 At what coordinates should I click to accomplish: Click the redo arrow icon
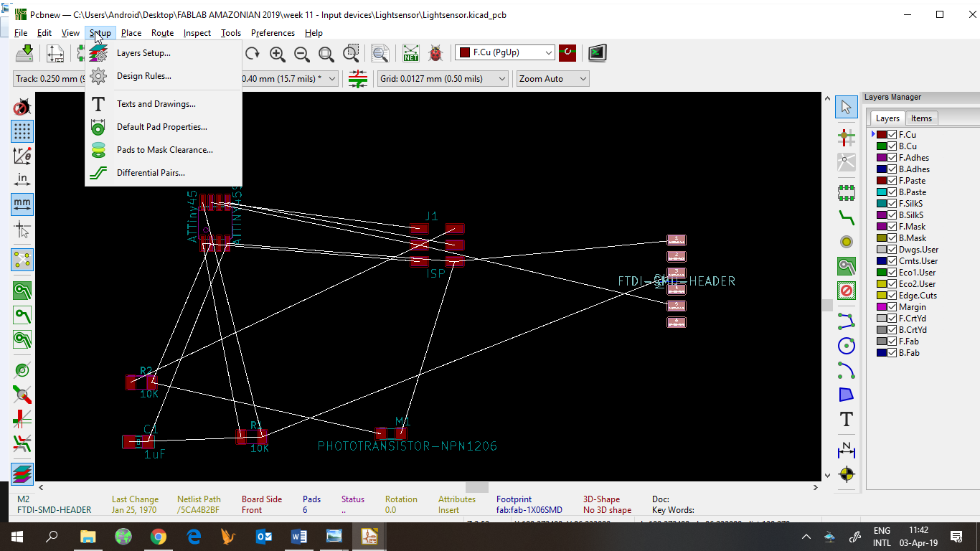(x=252, y=53)
